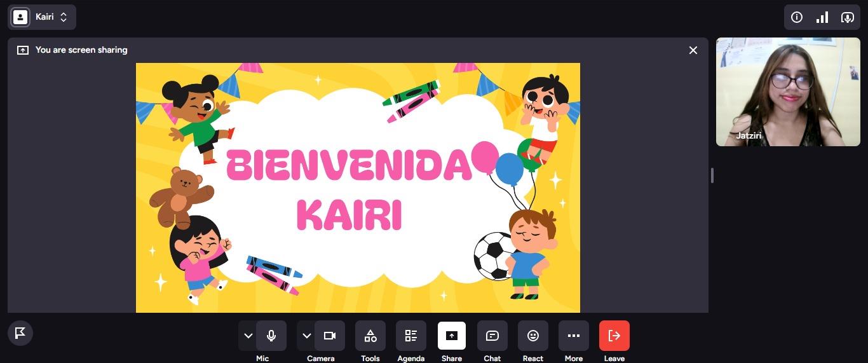Expand the Camera options chevron

coord(306,336)
